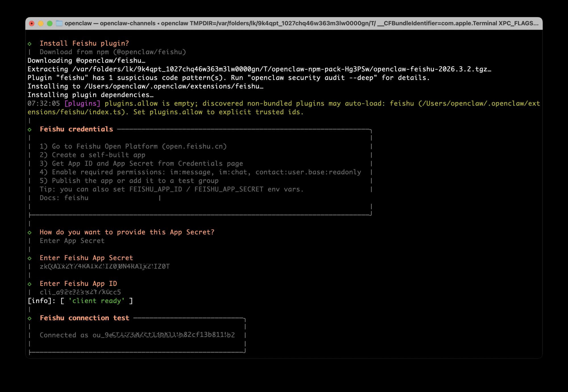This screenshot has width=568, height=392.
Task: Click the diamond marker next to Feishu credentials
Action: point(30,130)
